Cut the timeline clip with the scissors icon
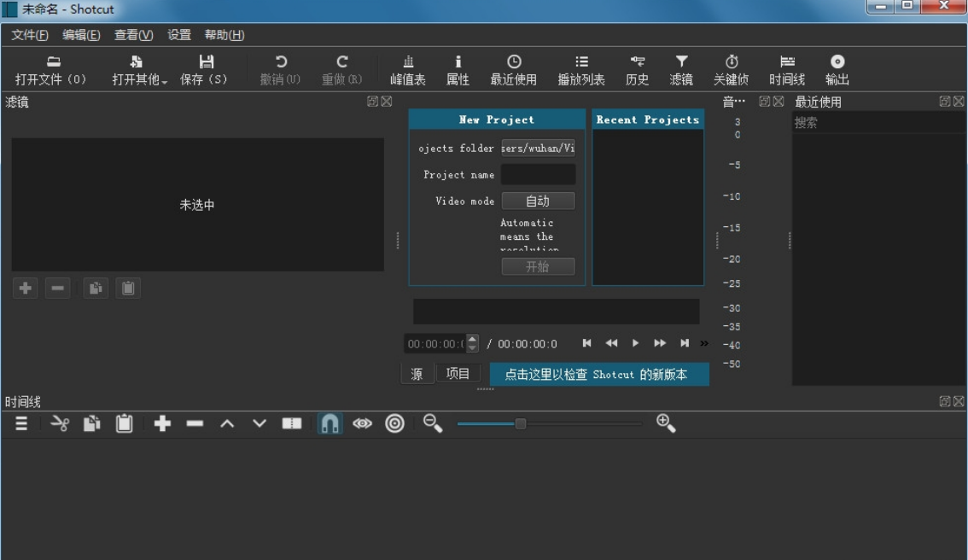 (x=60, y=423)
